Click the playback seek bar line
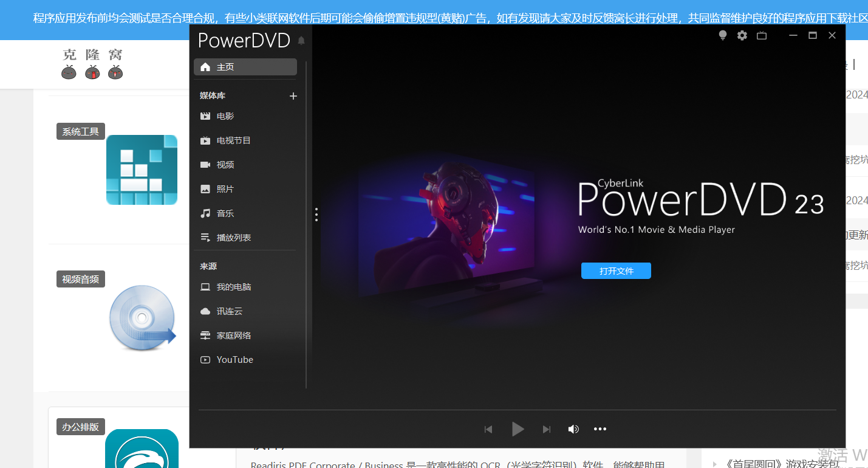 click(x=518, y=410)
